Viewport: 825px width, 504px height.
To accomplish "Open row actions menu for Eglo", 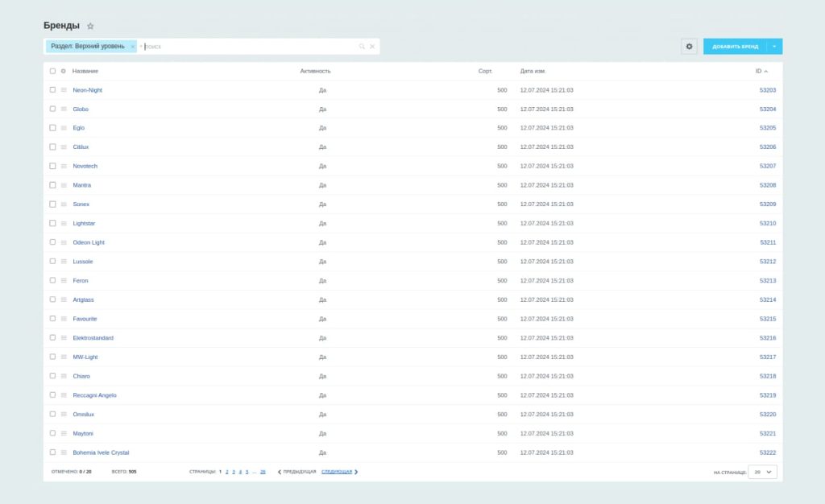I will click(x=64, y=128).
